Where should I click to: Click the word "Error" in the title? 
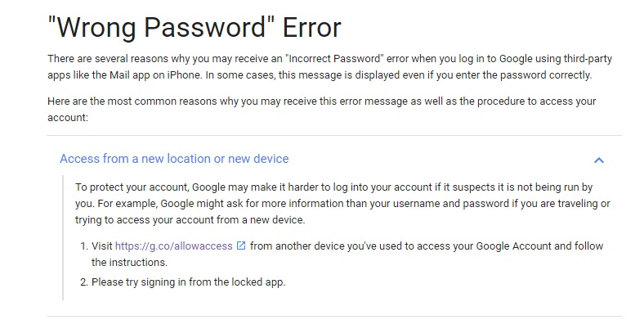tap(311, 29)
